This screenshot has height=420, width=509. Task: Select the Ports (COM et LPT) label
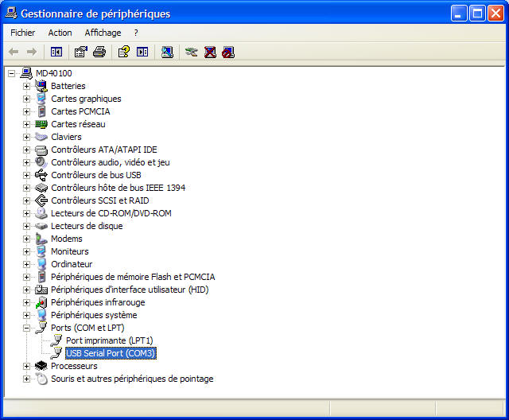[x=87, y=328]
